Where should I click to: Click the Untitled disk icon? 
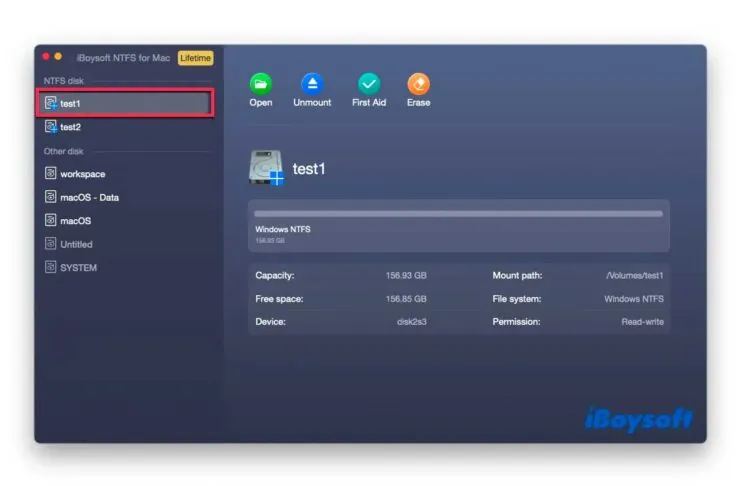[x=51, y=243]
